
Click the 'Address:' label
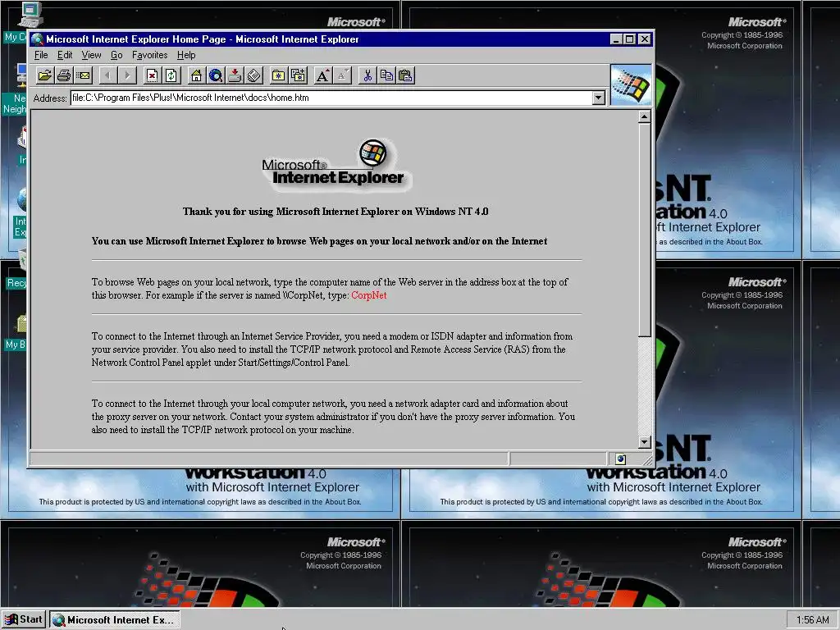[50, 98]
